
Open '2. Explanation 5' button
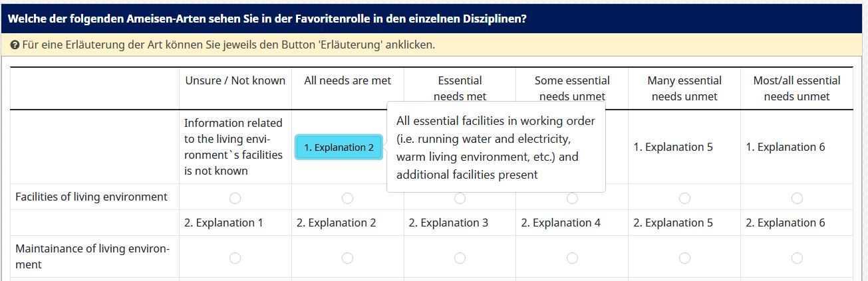pos(672,223)
